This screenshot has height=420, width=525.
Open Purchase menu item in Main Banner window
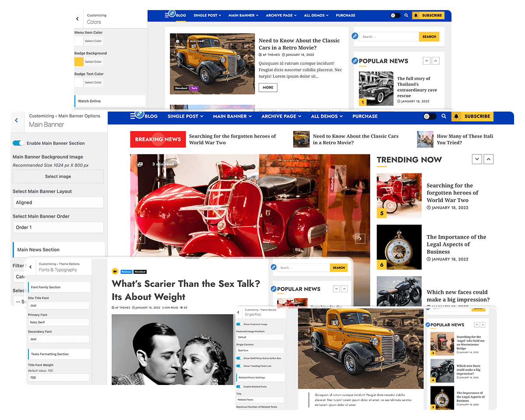coord(365,116)
